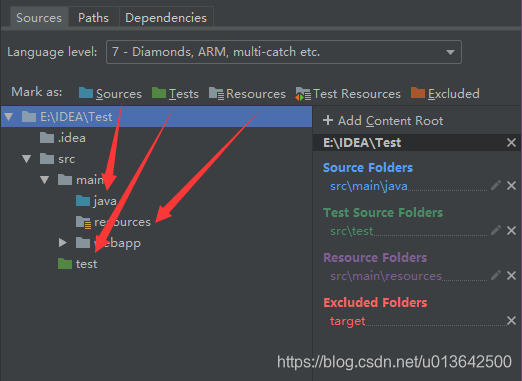Click the Test Source Folders heading
Screen dimensions: 522x381
pyautogui.click(x=383, y=212)
